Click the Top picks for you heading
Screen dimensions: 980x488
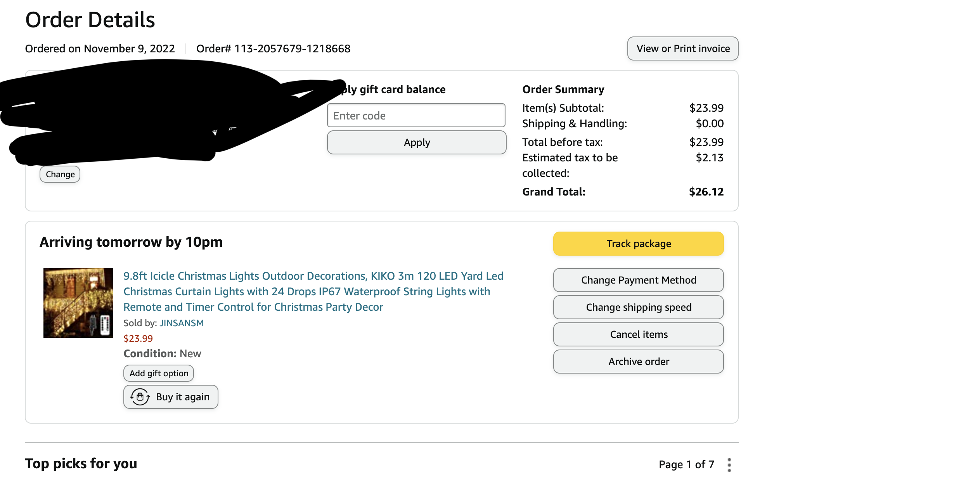[81, 464]
